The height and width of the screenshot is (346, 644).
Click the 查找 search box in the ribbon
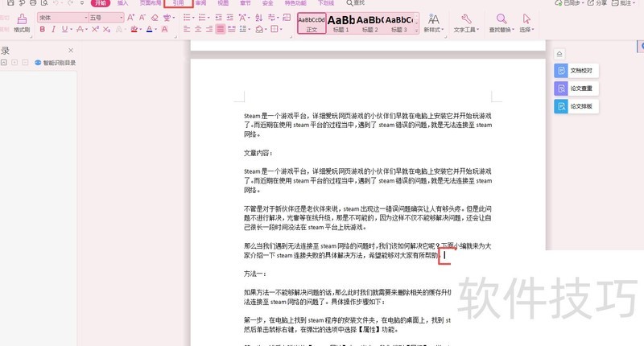(x=356, y=3)
